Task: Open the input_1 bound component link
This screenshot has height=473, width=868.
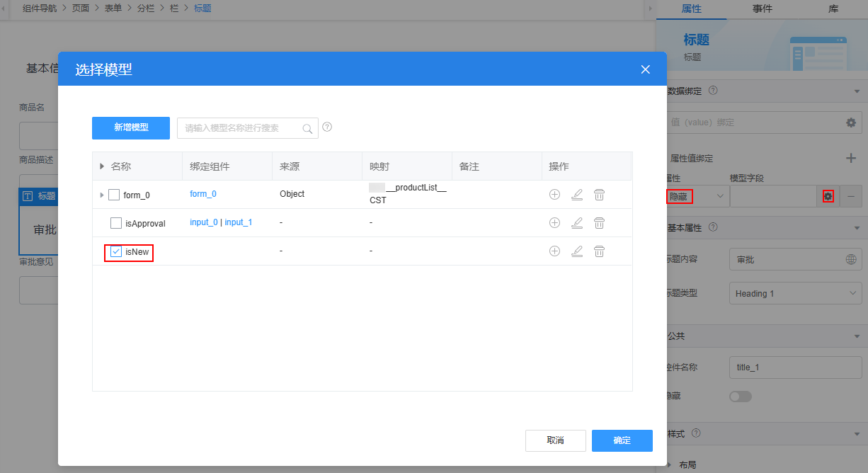Action: pyautogui.click(x=239, y=222)
